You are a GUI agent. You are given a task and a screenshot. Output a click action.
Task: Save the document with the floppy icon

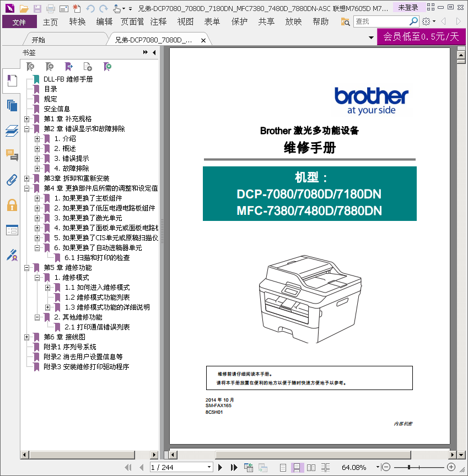coord(37,8)
